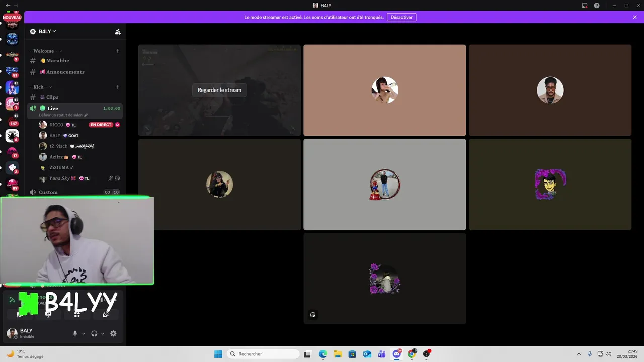Open the server icon with badge 2
The height and width of the screenshot is (362, 644).
(12, 168)
